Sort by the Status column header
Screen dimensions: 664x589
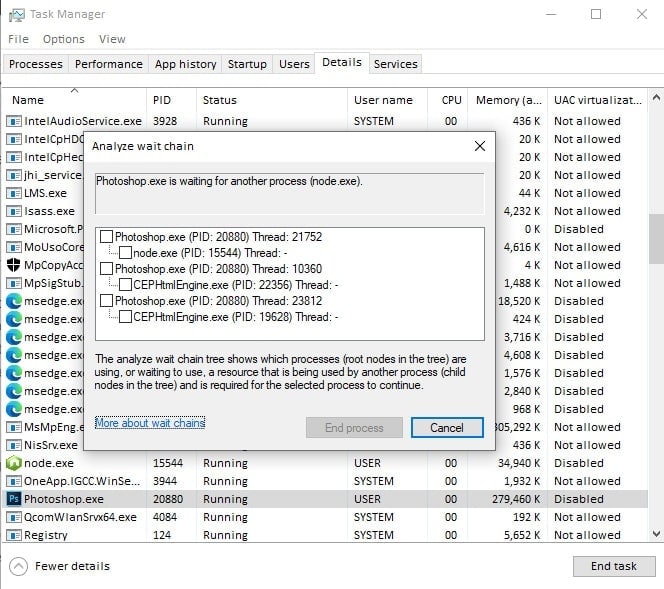[x=272, y=100]
